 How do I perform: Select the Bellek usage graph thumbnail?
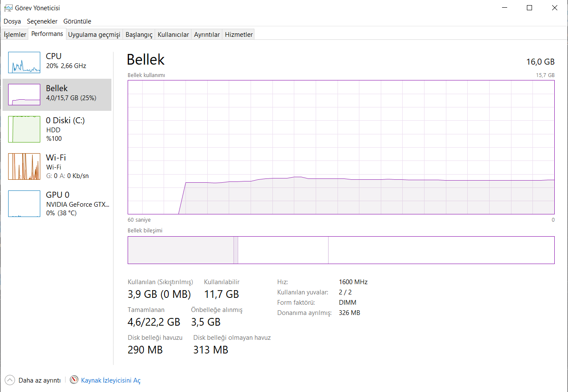coord(24,95)
